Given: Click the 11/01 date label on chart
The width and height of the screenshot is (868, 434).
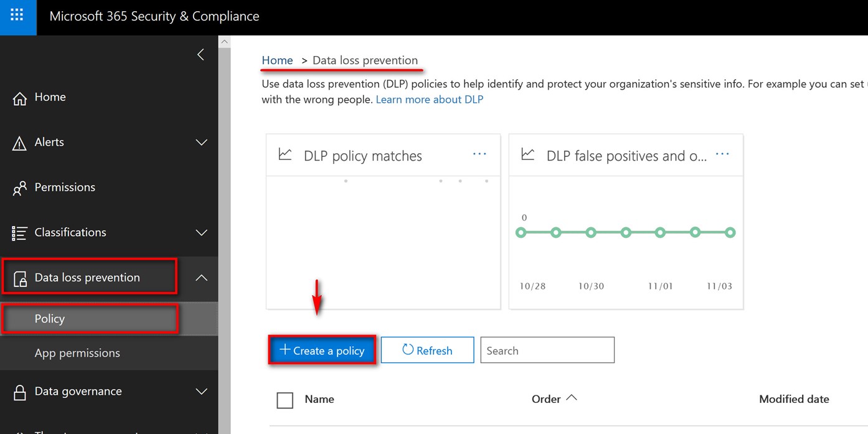Looking at the screenshot, I should (x=660, y=286).
